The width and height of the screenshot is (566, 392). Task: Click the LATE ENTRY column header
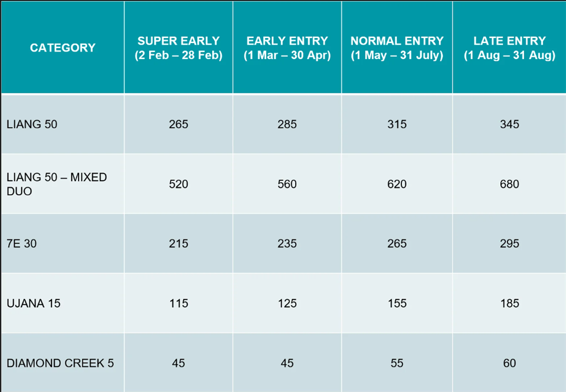click(x=509, y=48)
